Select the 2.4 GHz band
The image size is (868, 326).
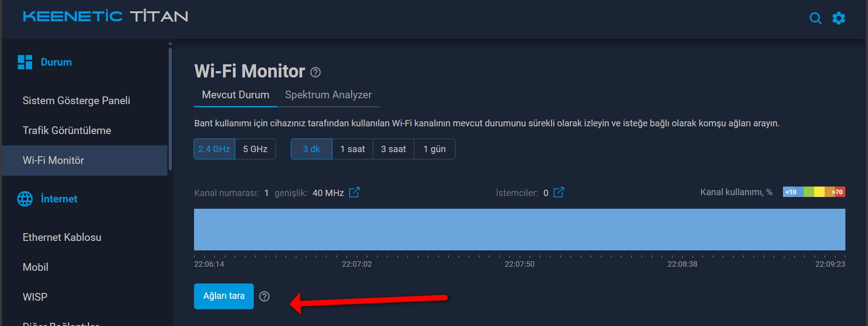pos(214,149)
